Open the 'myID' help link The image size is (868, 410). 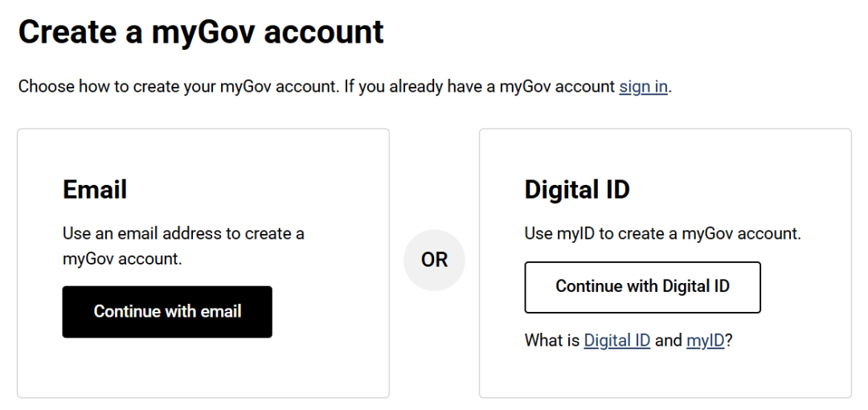point(705,340)
